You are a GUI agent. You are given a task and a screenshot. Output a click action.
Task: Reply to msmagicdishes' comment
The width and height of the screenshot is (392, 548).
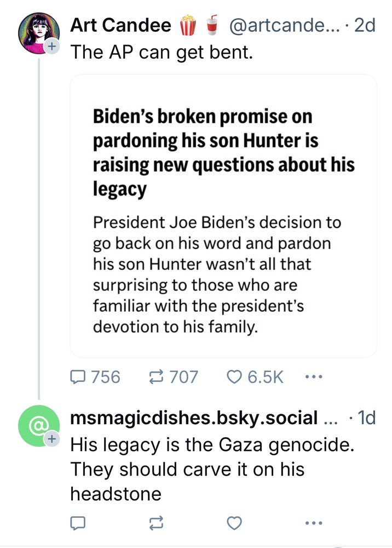[x=78, y=523]
